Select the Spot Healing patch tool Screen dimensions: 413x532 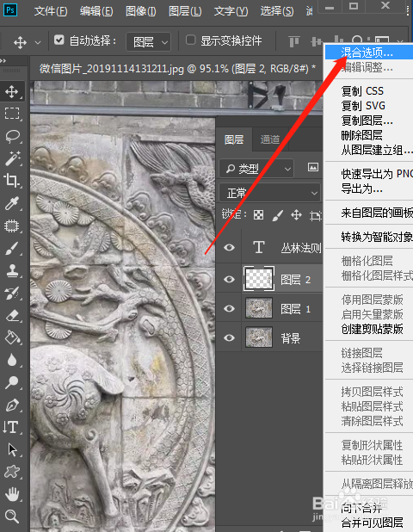click(x=12, y=226)
